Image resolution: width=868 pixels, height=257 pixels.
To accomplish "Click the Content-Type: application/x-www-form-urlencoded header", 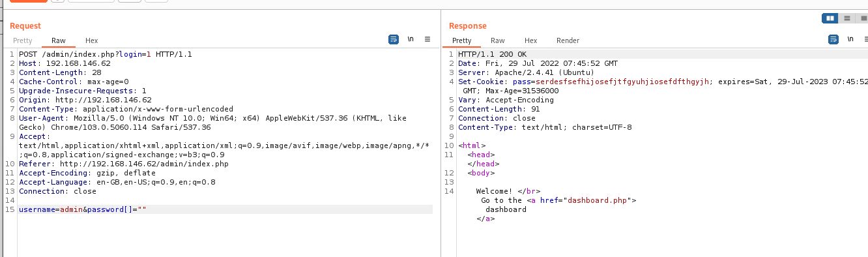I will pyautogui.click(x=126, y=109).
